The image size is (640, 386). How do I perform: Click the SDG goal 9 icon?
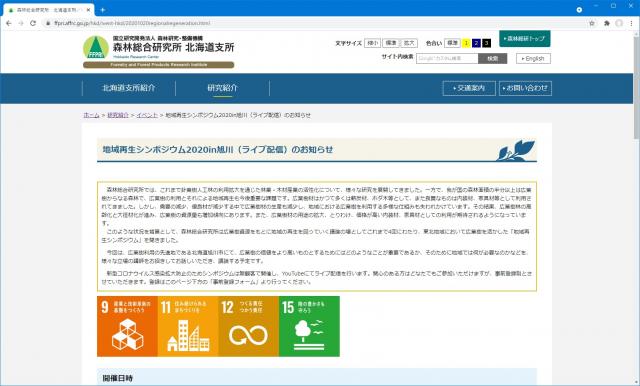tap(127, 326)
